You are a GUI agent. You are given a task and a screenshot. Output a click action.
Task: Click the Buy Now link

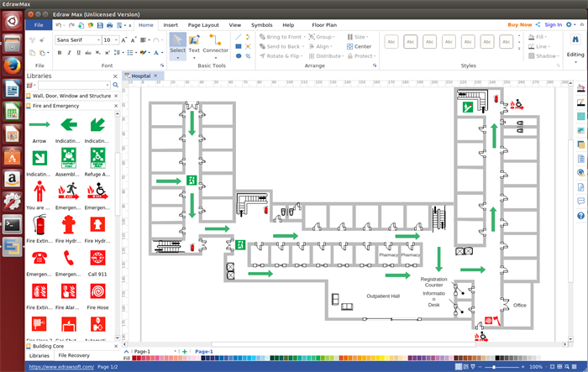[519, 25]
